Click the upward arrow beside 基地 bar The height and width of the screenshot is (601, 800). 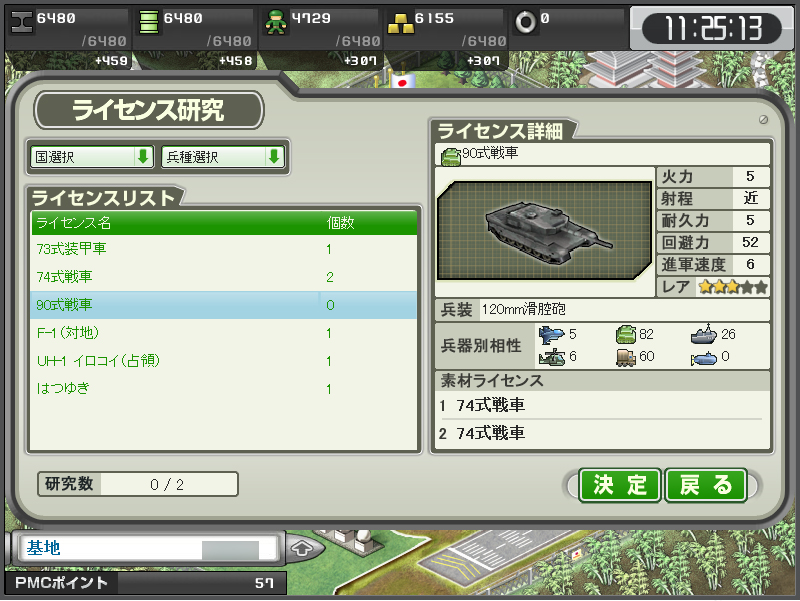tap(301, 548)
